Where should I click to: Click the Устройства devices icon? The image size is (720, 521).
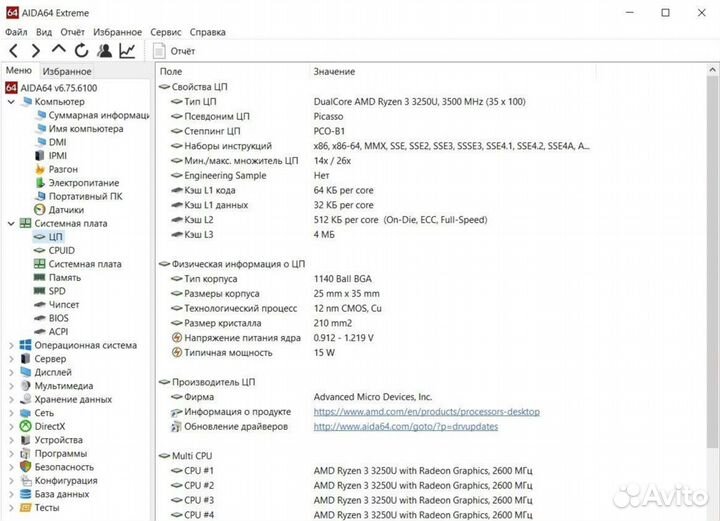pos(26,440)
